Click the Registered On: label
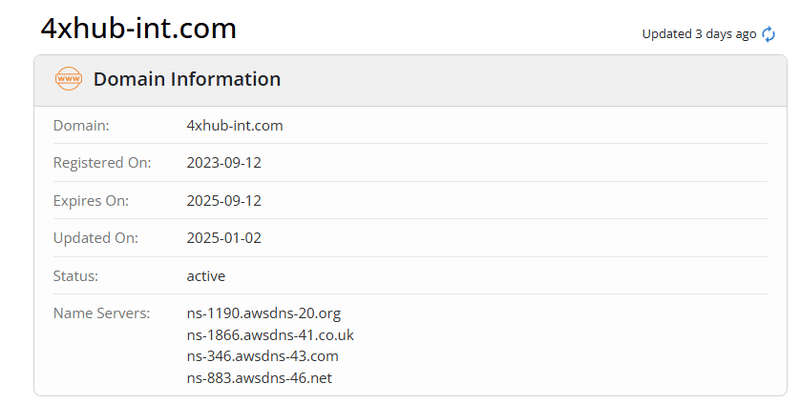Viewport: 800px width, 403px height. click(x=101, y=162)
